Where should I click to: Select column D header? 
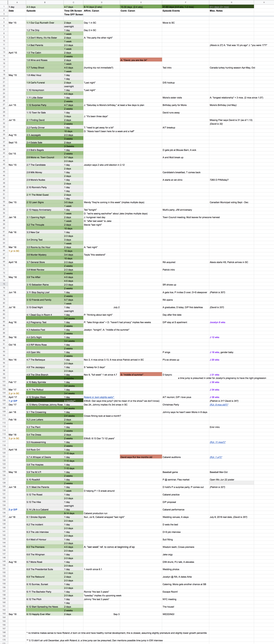(102, 2)
